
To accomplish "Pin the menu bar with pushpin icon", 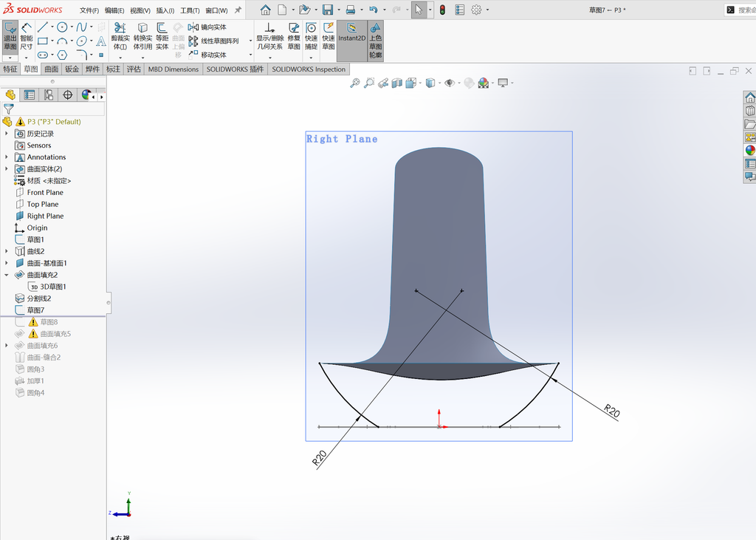I will 238,10.
